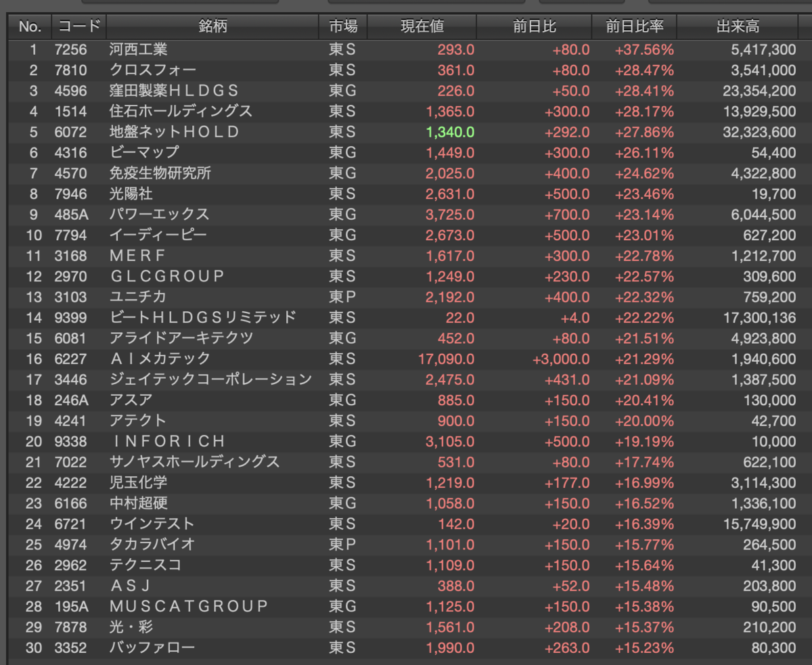Select ＩＮＦＯＲＩＣＨ stock name
This screenshot has height=665, width=812.
[166, 441]
